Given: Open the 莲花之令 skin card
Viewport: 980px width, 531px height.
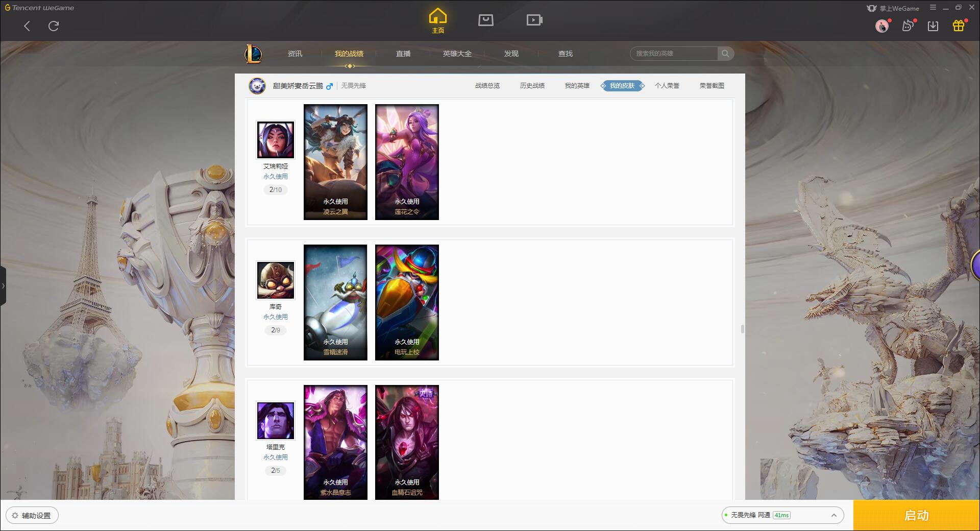Looking at the screenshot, I should click(407, 162).
